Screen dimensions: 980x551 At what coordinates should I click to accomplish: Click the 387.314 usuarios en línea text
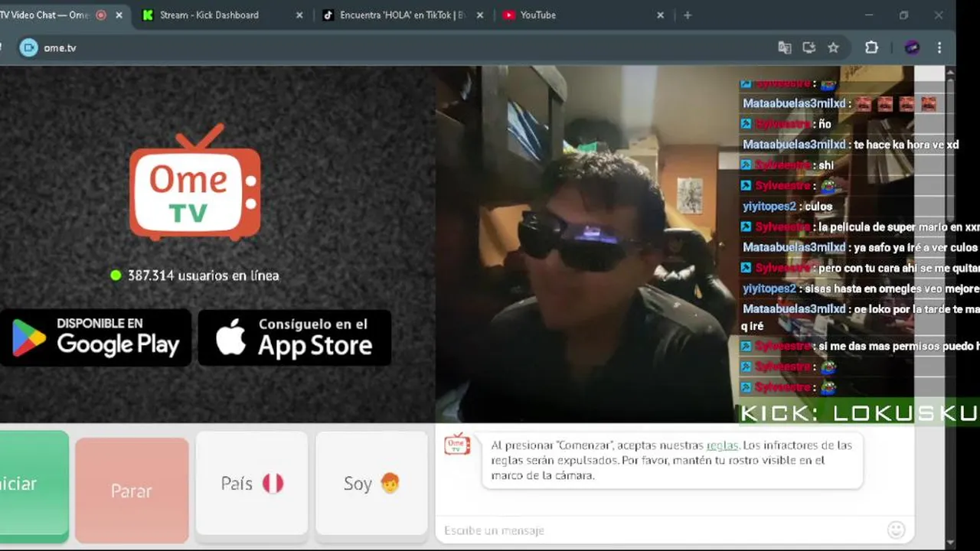(203, 275)
